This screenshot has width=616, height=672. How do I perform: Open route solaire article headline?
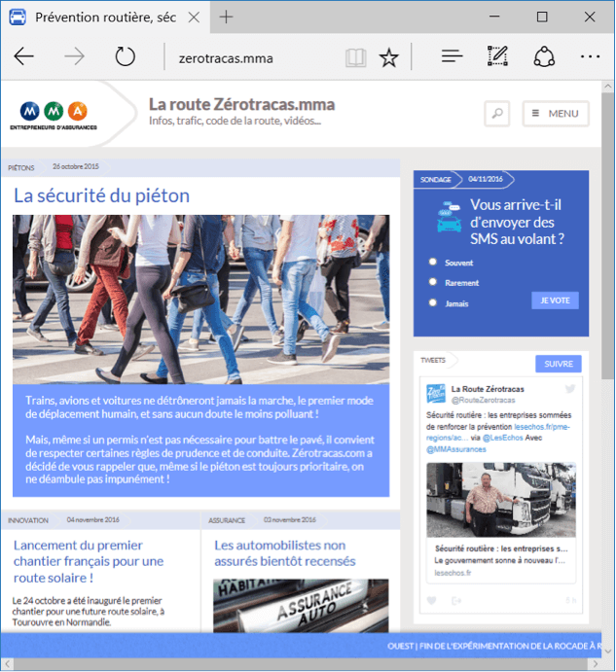click(x=89, y=561)
